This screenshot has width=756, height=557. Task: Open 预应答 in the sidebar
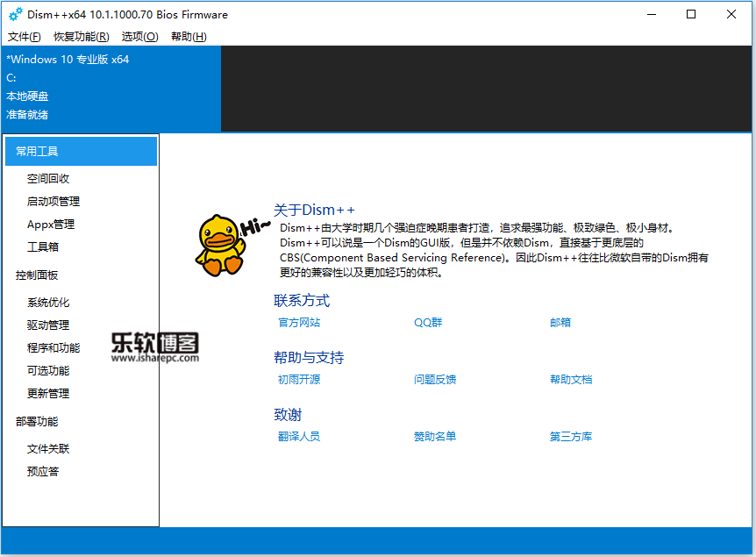click(x=43, y=472)
